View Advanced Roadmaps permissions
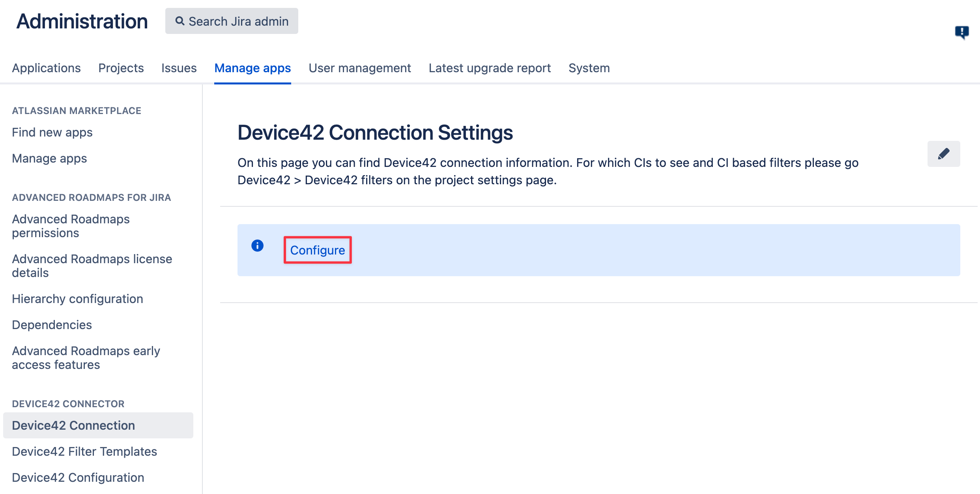 pyautogui.click(x=71, y=226)
